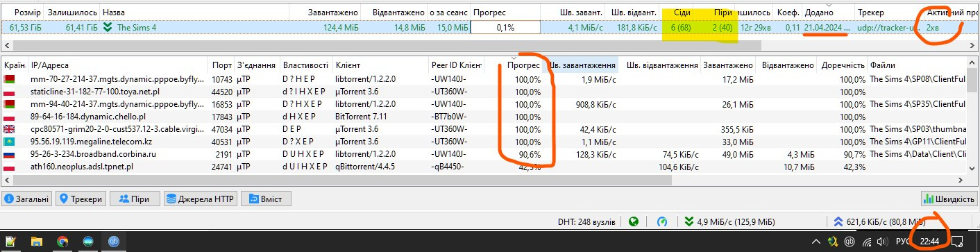Click the flag of the ath160.neoplus peer
The height and width of the screenshot is (252, 980).
[x=10, y=167]
